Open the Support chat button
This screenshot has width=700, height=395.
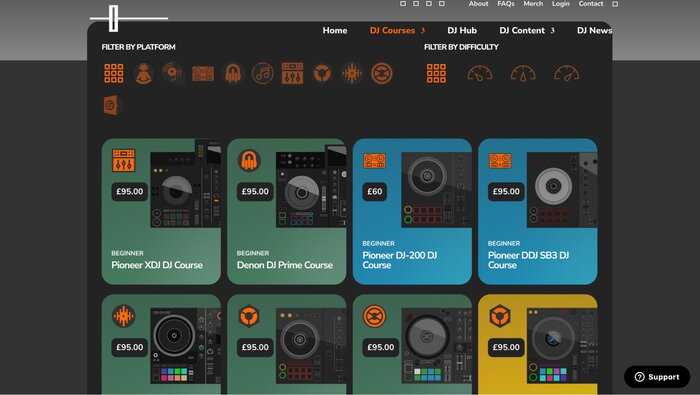[657, 377]
